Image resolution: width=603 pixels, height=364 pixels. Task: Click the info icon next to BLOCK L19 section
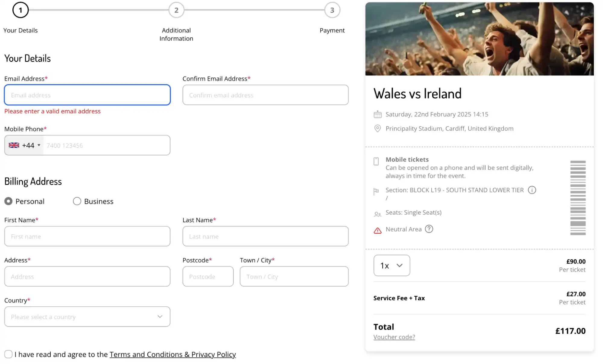(x=532, y=190)
